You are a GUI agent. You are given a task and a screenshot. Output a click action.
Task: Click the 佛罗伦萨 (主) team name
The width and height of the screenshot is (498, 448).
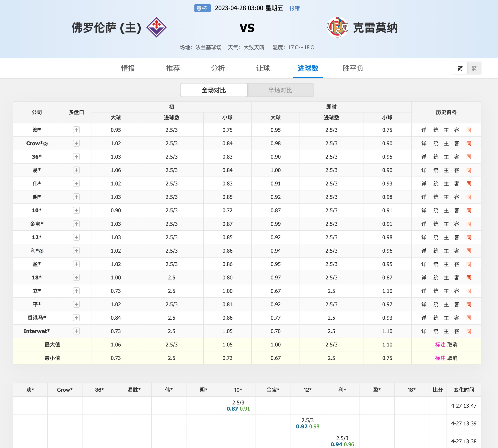coord(106,28)
